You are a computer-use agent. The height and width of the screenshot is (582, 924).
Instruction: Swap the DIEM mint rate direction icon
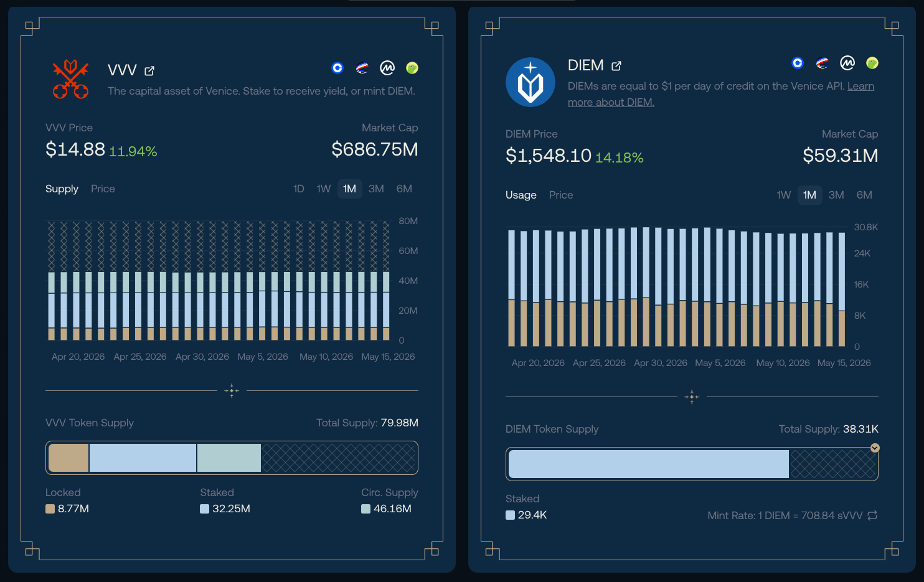(x=872, y=515)
